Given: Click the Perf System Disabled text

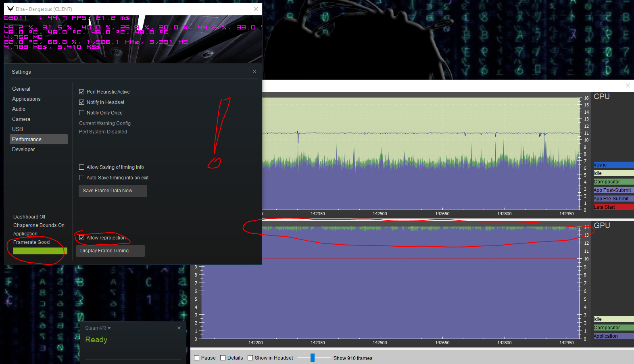Looking at the screenshot, I should (103, 132).
